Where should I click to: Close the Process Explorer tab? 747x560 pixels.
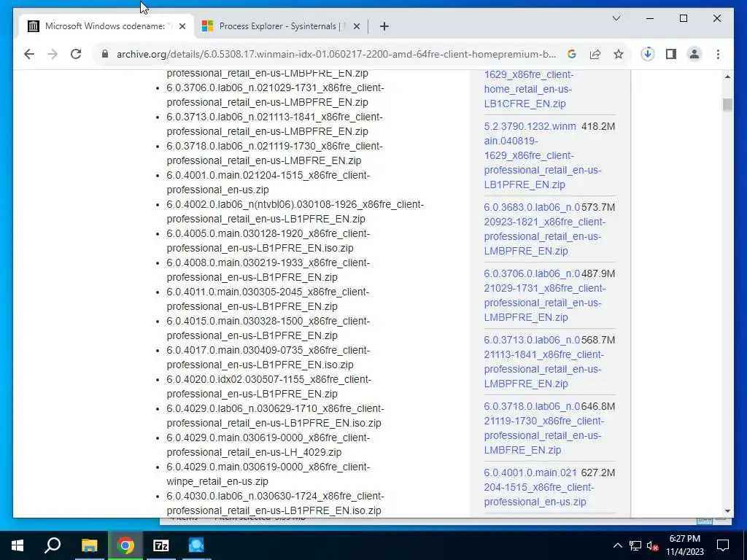(356, 26)
